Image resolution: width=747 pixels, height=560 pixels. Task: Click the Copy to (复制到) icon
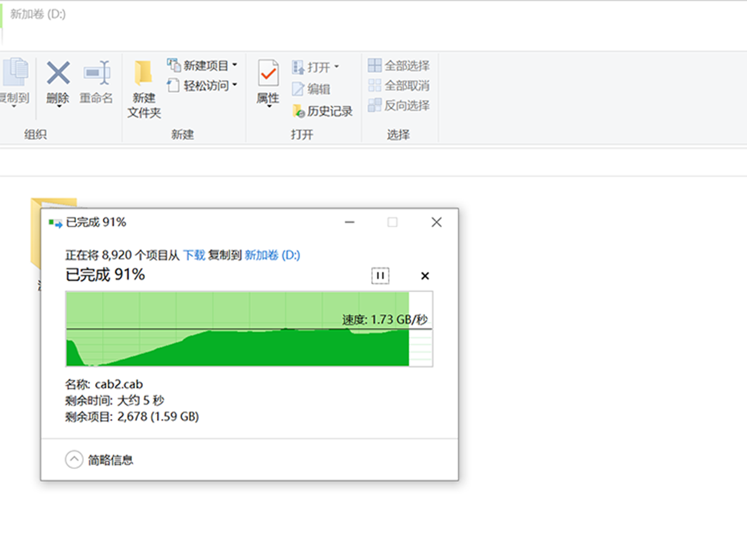click(x=15, y=73)
